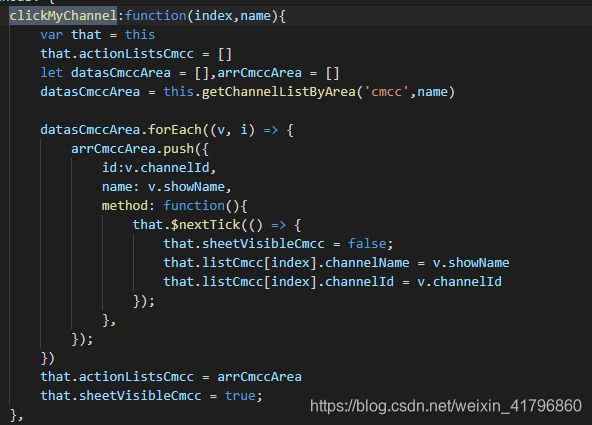Click the 'cmcc' string literal

(x=386, y=92)
